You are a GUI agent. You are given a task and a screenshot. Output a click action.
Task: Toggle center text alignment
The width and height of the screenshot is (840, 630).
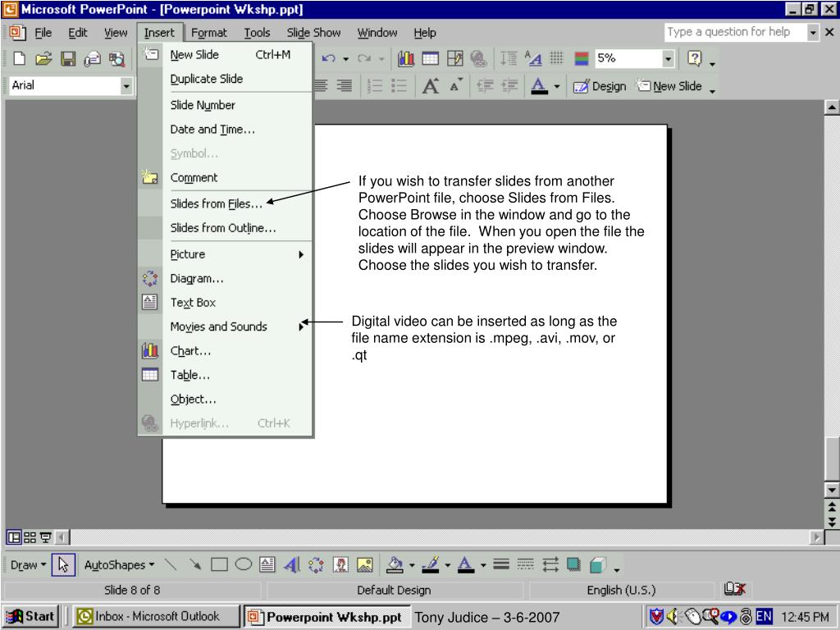321,85
